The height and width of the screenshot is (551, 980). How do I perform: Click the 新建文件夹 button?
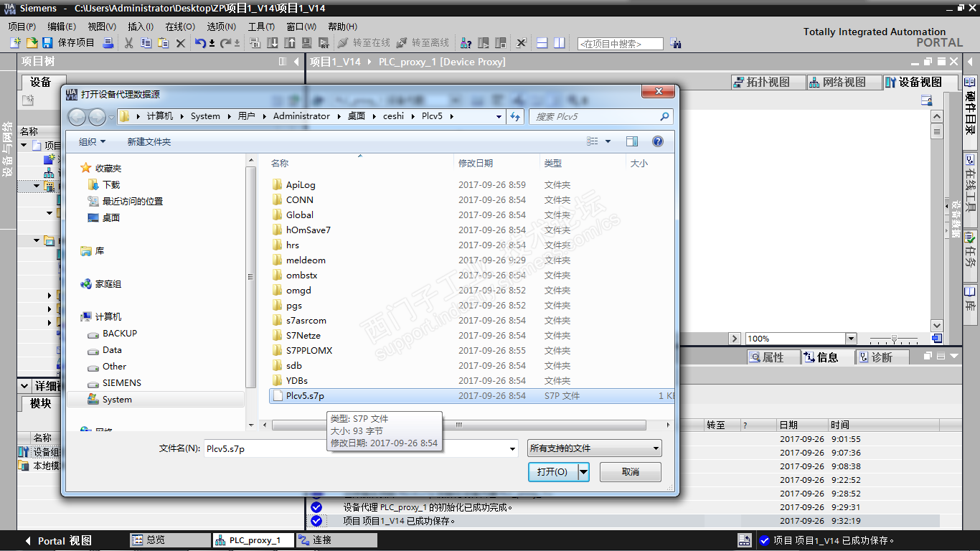pyautogui.click(x=149, y=142)
